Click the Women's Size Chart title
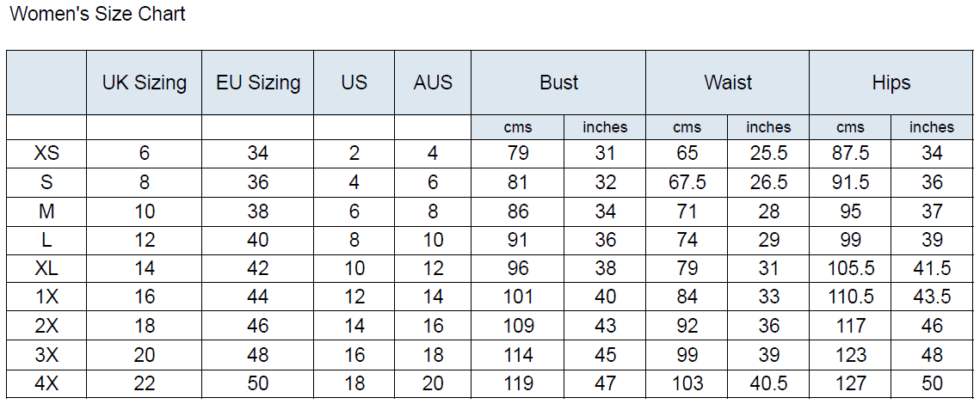Image resolution: width=980 pixels, height=404 pixels. pos(98,14)
